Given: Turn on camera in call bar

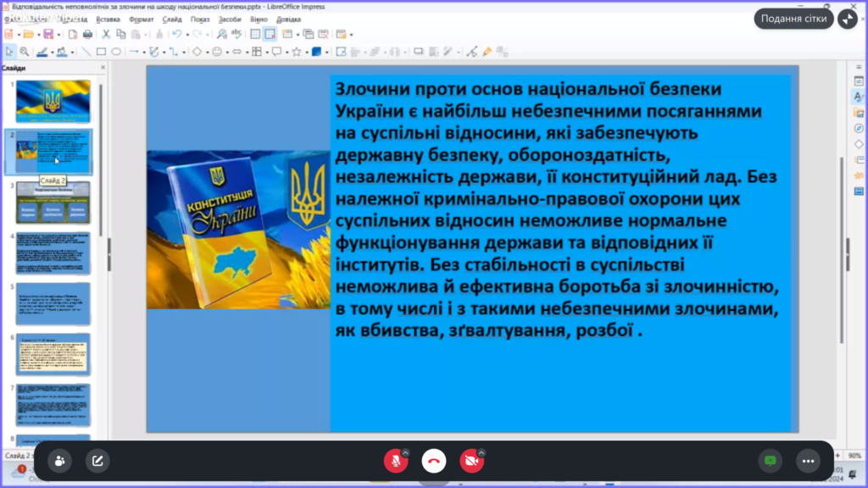Looking at the screenshot, I should click(470, 461).
